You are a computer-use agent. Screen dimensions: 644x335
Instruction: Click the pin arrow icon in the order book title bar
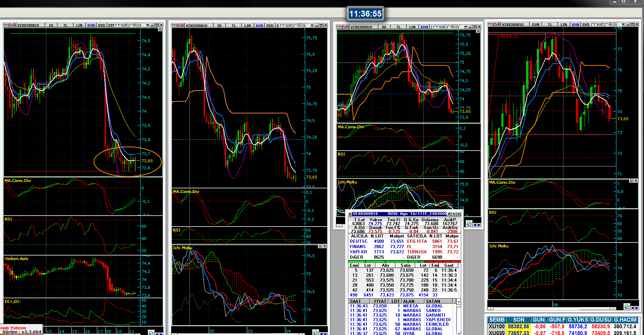pos(449,214)
